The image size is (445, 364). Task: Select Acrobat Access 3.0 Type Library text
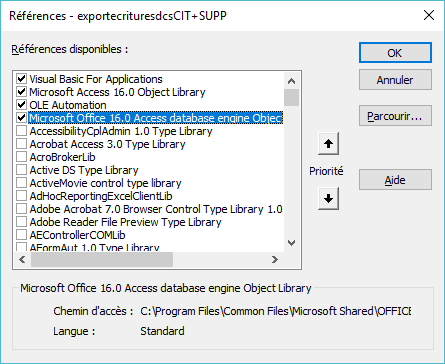click(107, 144)
